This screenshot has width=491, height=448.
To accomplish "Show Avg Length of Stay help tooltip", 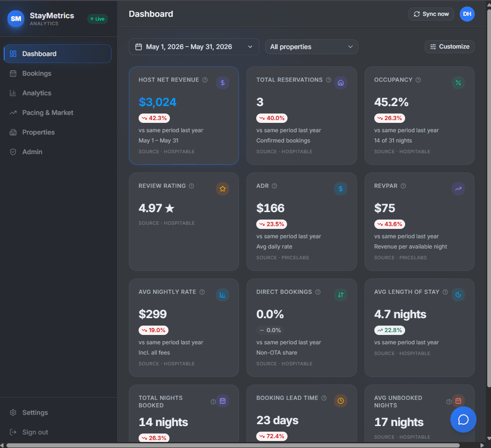I will coord(445,292).
